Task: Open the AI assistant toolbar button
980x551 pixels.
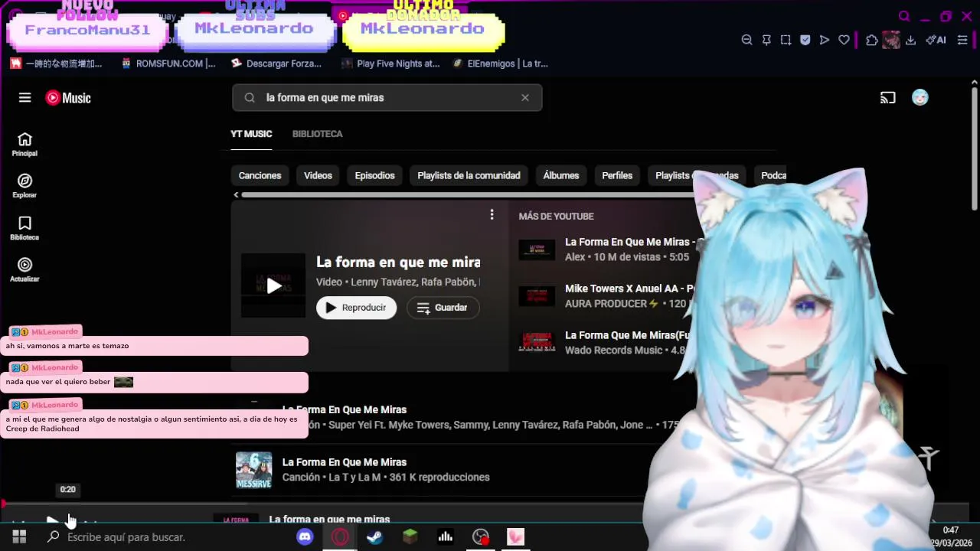Action: tap(936, 40)
